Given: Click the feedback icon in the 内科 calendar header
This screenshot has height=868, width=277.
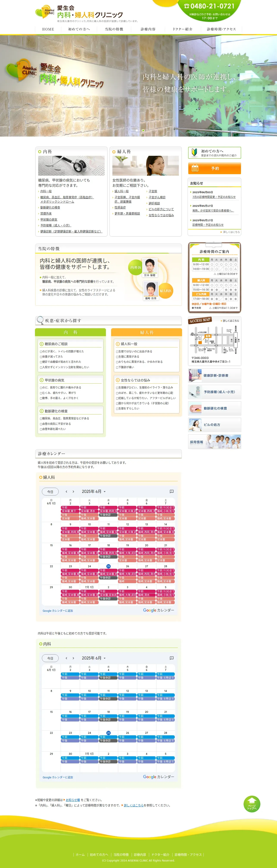Looking at the screenshot, I should [172, 658].
